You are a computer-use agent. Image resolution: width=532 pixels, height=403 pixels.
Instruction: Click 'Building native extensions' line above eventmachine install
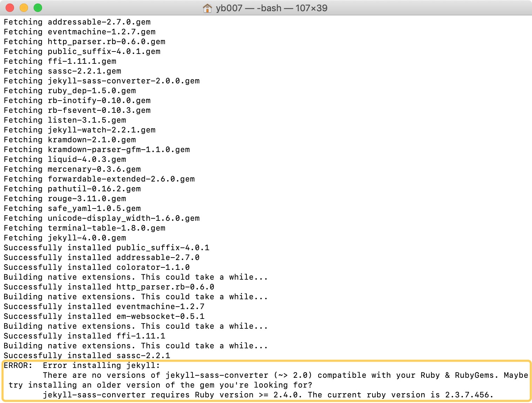coord(136,297)
